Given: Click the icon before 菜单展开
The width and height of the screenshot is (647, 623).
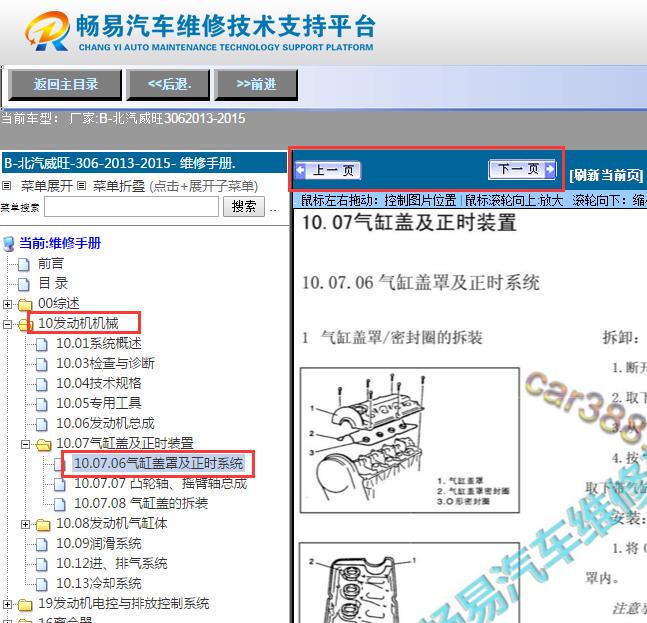Looking at the screenshot, I should [x=6, y=186].
